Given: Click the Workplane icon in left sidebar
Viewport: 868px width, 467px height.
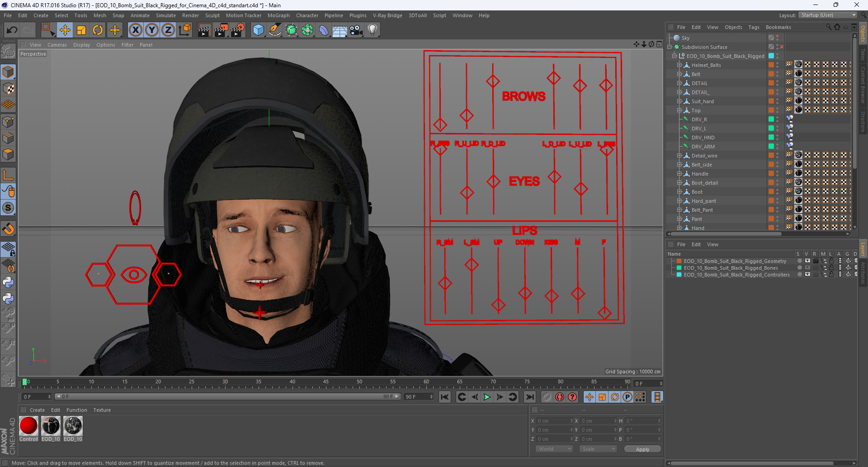Looking at the screenshot, I should 8,105.
